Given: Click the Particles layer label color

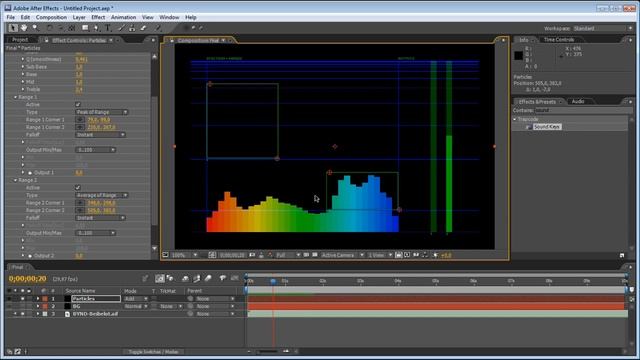Looking at the screenshot, I should pos(45,299).
